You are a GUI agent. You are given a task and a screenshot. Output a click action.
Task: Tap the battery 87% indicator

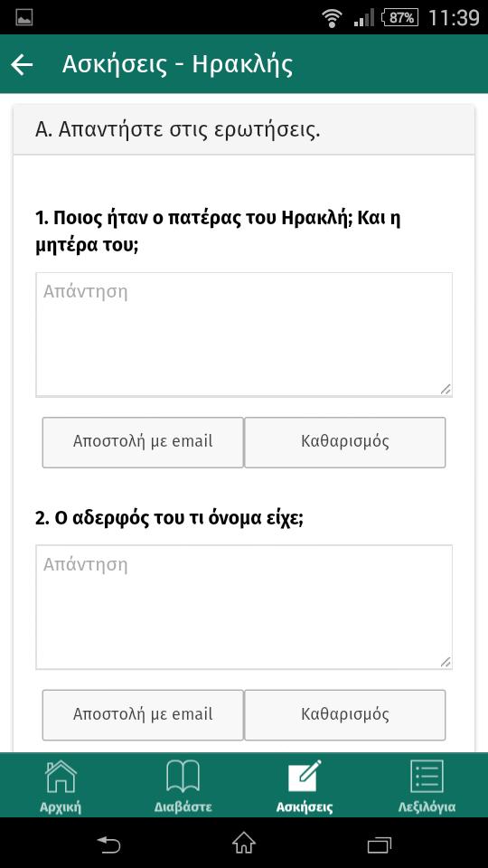coord(400,18)
